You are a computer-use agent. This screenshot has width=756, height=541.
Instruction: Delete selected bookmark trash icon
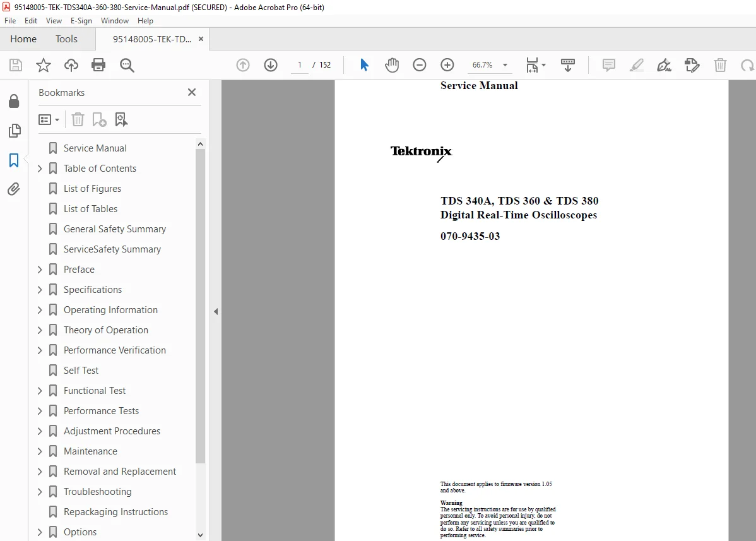[x=78, y=119]
